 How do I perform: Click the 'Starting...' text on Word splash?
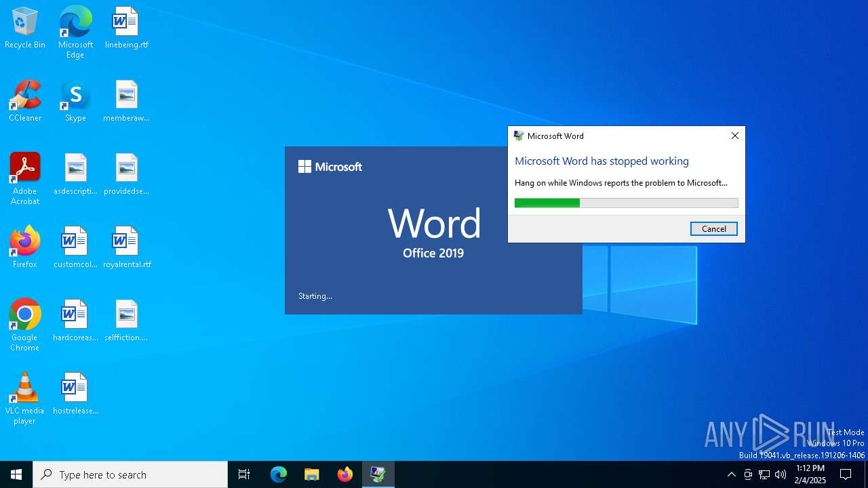[x=315, y=296]
